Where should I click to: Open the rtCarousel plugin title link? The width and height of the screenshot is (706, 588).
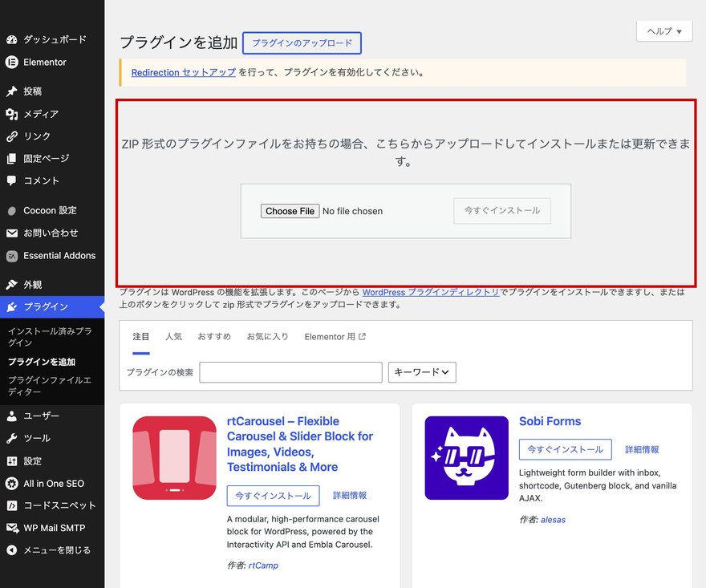click(x=300, y=444)
